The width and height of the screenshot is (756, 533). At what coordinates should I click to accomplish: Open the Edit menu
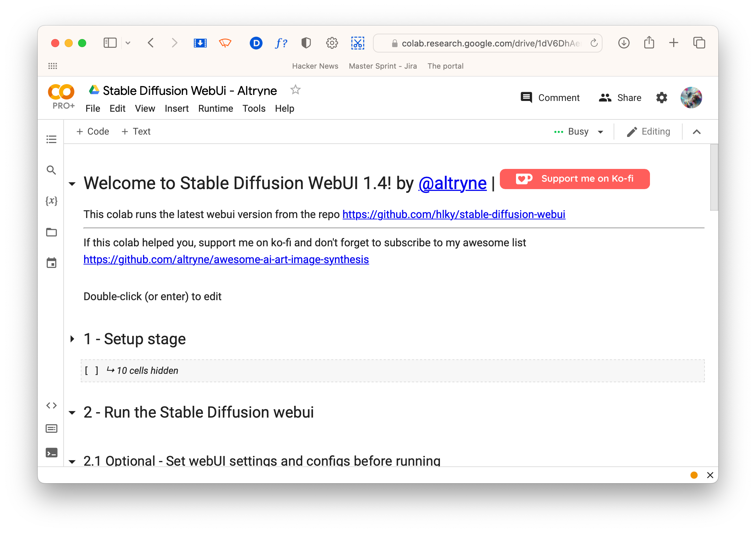pos(117,108)
